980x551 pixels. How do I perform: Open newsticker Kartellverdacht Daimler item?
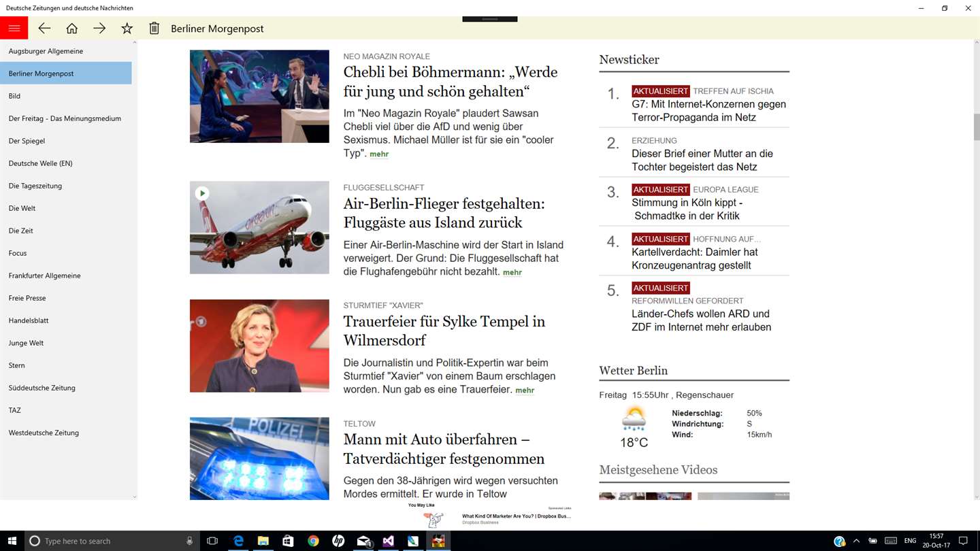click(695, 258)
